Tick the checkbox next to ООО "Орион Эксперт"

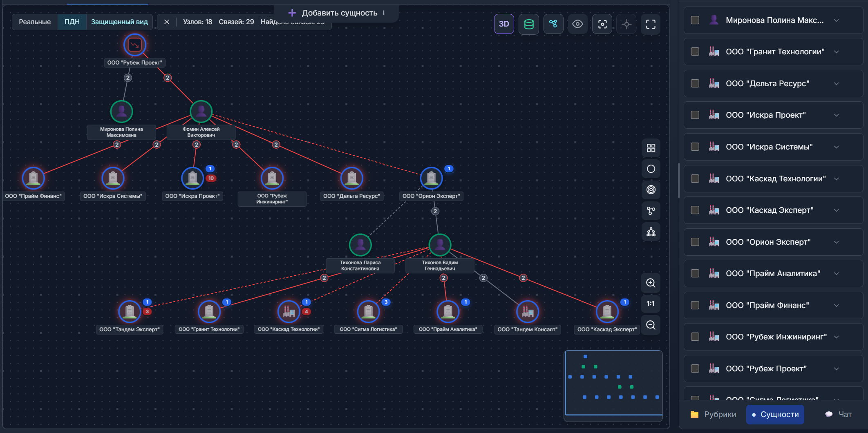click(695, 242)
